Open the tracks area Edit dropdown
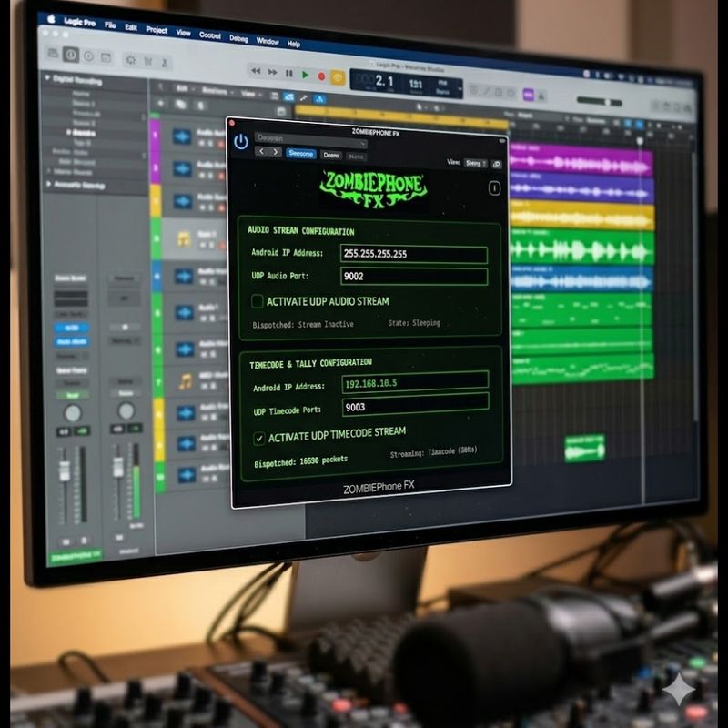This screenshot has width=728, height=728. [184, 88]
